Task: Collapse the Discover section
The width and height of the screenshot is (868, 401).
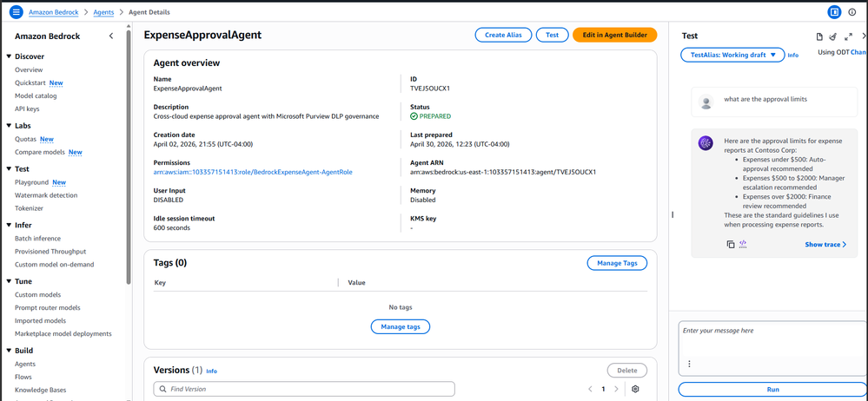Action: (9, 56)
